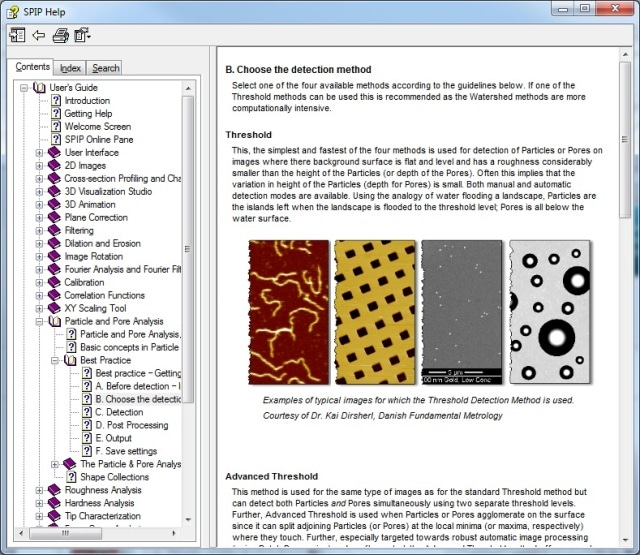Click the Plane Correction book icon
Screen dimensions: 640x555
pyautogui.click(x=54, y=217)
